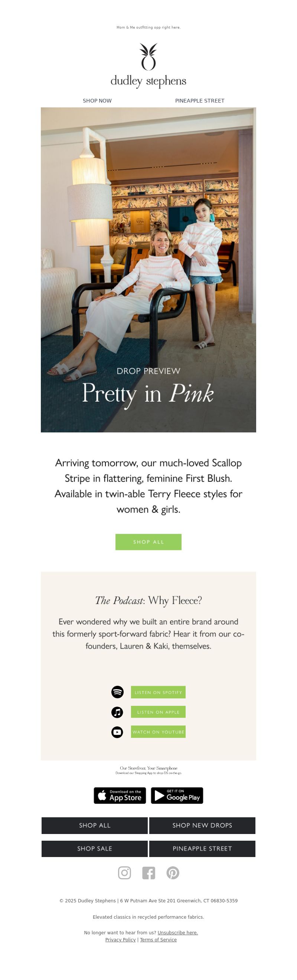Open the Privacy Policy link
Screen dimensions: 297x980
tap(120, 940)
